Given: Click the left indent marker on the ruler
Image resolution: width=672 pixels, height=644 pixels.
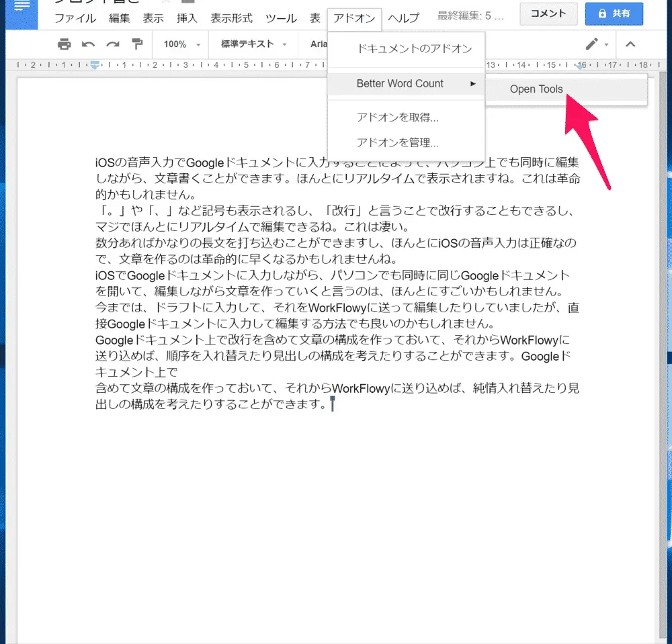Looking at the screenshot, I should point(95,65).
